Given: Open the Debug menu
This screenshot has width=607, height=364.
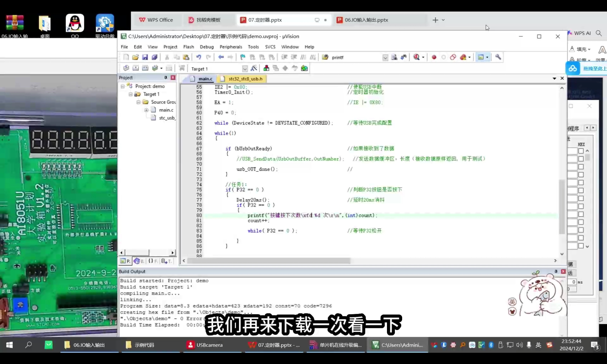Looking at the screenshot, I should pyautogui.click(x=207, y=47).
